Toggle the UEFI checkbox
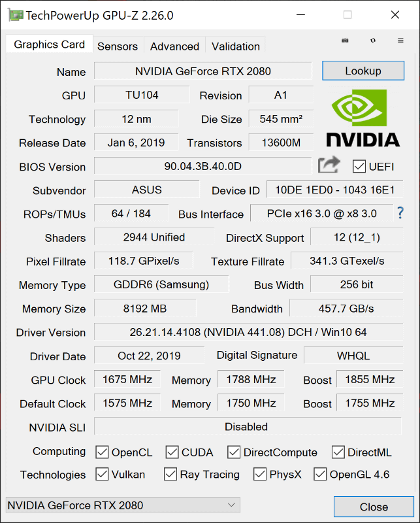Viewport: 420px width, 523px height. pos(359,167)
